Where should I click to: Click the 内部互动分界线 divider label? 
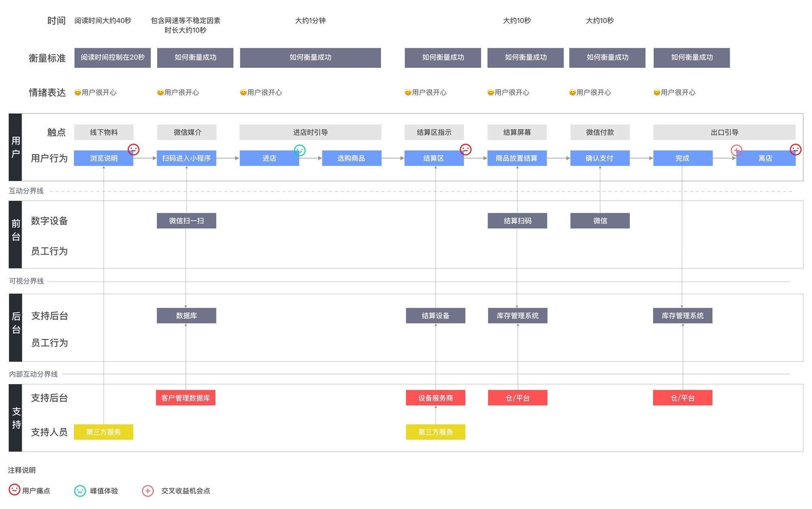33,374
